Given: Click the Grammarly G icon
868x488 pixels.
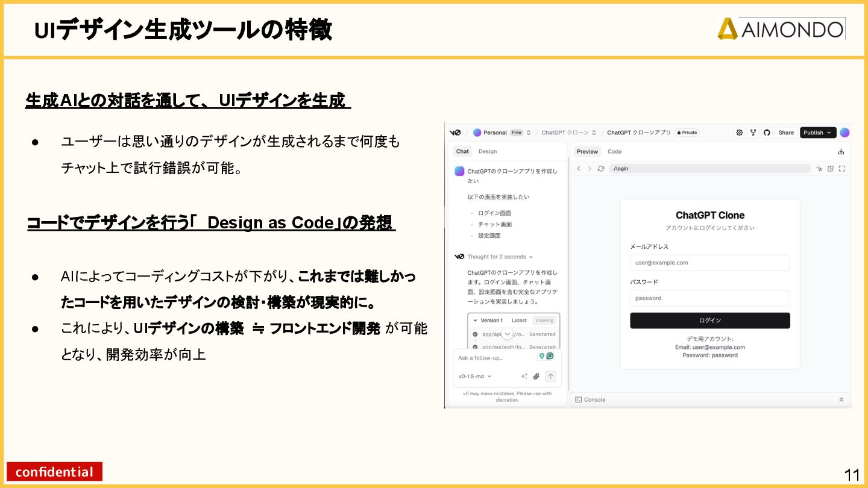Looking at the screenshot, I should coord(550,356).
